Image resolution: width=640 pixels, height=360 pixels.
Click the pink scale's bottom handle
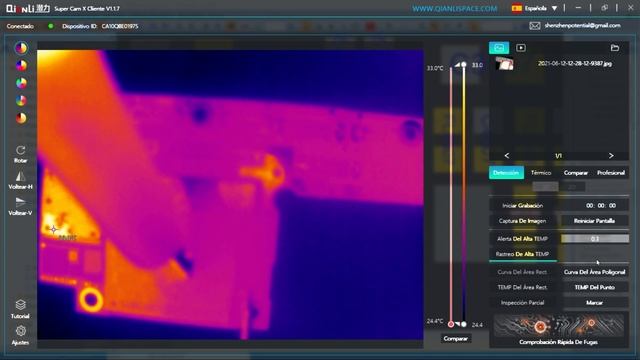click(451, 324)
